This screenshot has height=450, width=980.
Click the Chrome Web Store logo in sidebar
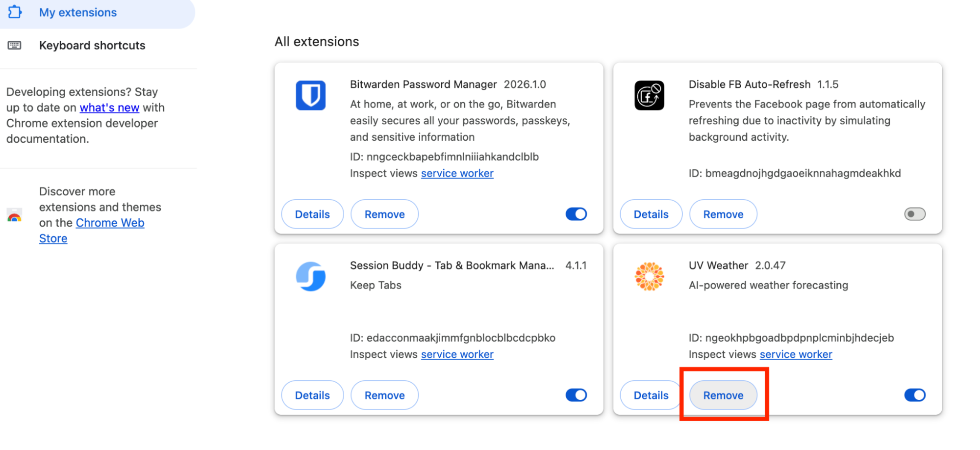(14, 214)
